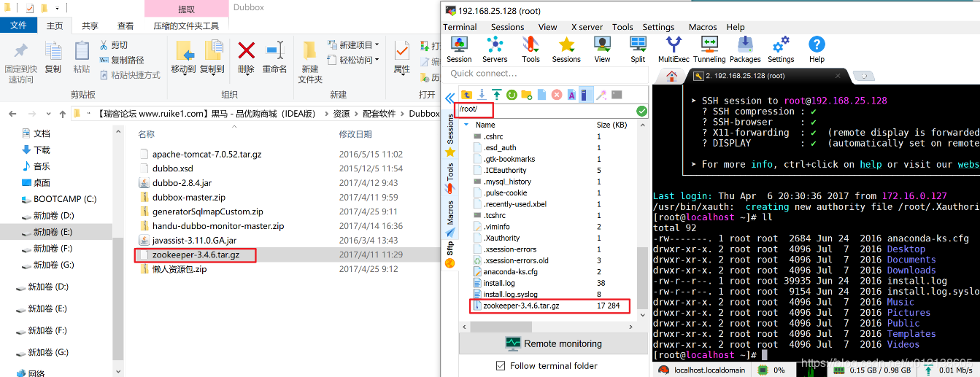
Task: Create a new folder in SFTP panel
Action: coord(527,95)
